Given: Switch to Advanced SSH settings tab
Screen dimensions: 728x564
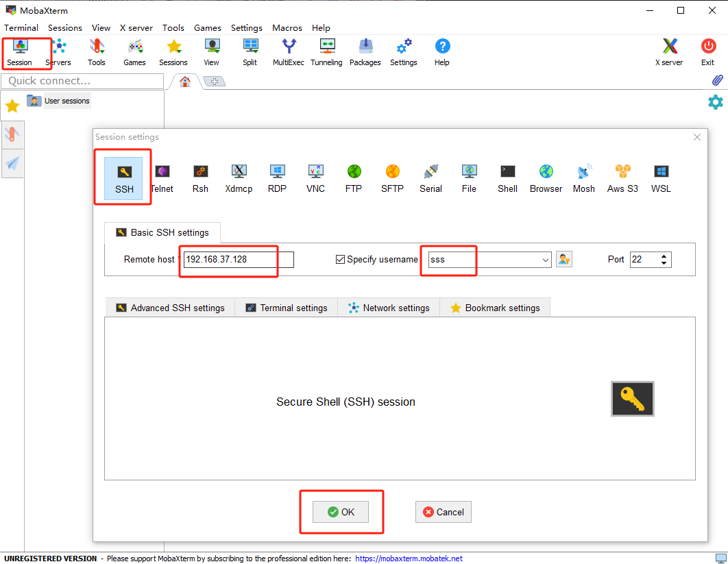Looking at the screenshot, I should [x=170, y=308].
